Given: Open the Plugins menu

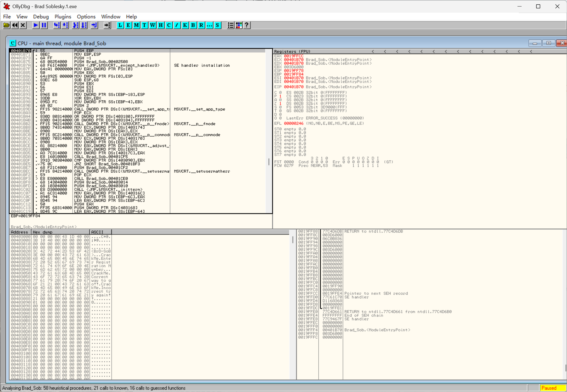Looking at the screenshot, I should tap(63, 17).
